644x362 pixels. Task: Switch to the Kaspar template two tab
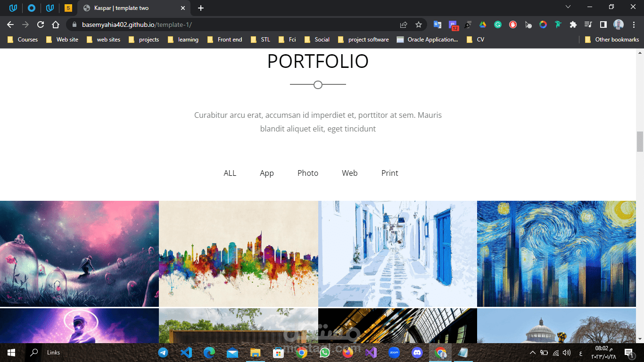[134, 8]
